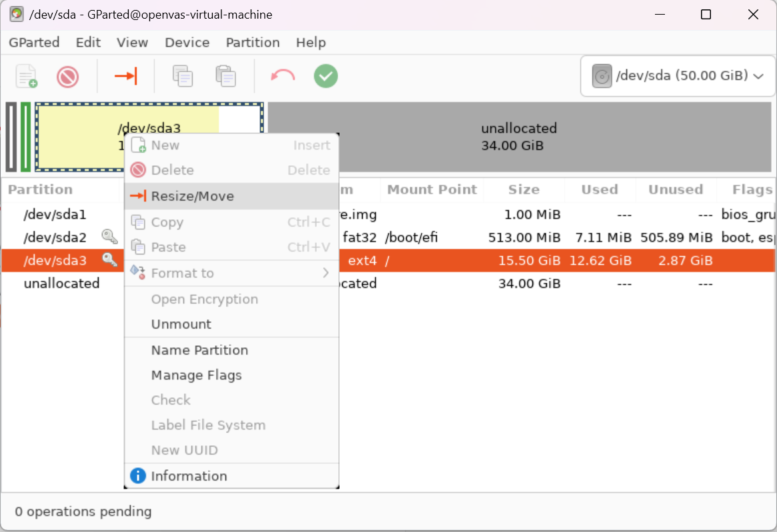Open the Edit menu

(88, 43)
